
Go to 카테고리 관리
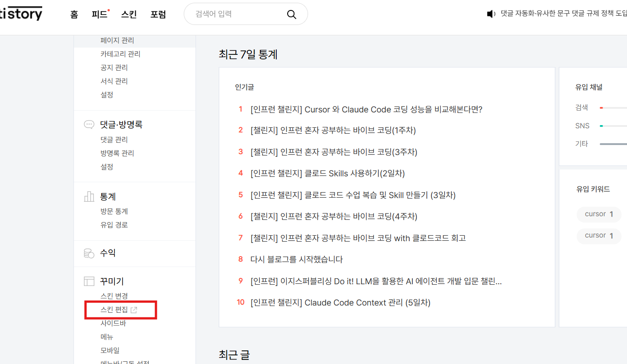(x=120, y=54)
